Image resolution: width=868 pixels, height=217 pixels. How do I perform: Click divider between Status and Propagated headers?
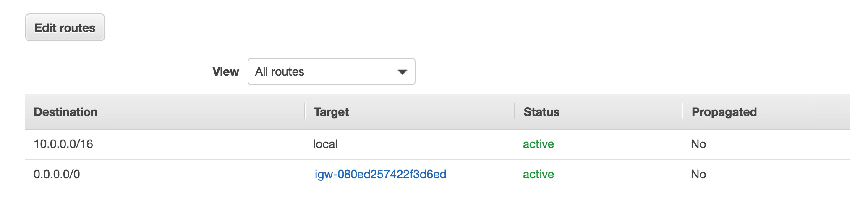coord(682,112)
